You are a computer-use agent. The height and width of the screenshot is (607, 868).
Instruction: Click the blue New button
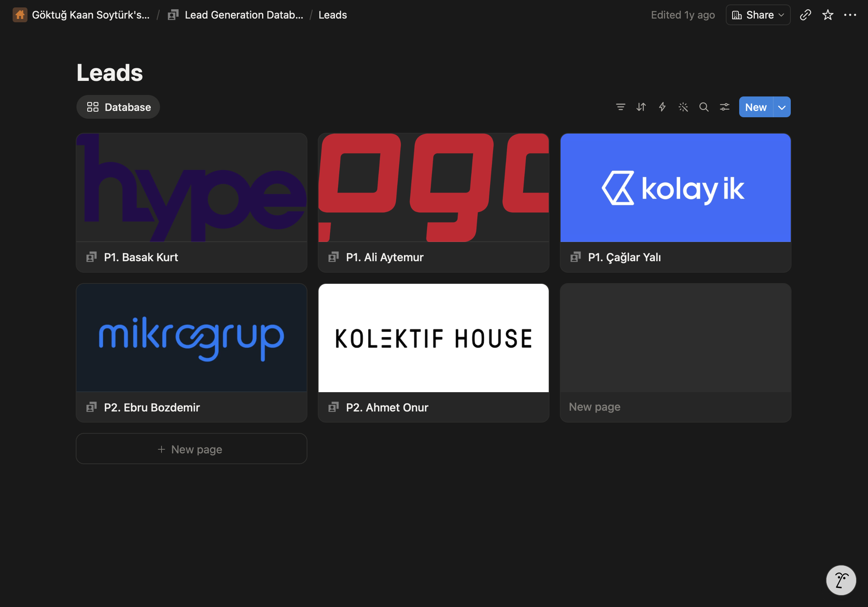[756, 107]
